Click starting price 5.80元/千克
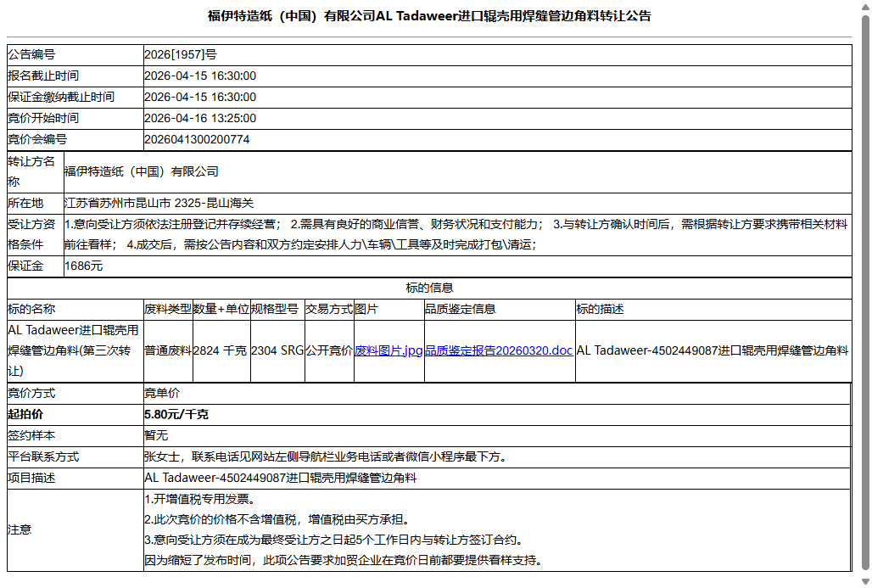This screenshot has height=588, width=872. (176, 414)
